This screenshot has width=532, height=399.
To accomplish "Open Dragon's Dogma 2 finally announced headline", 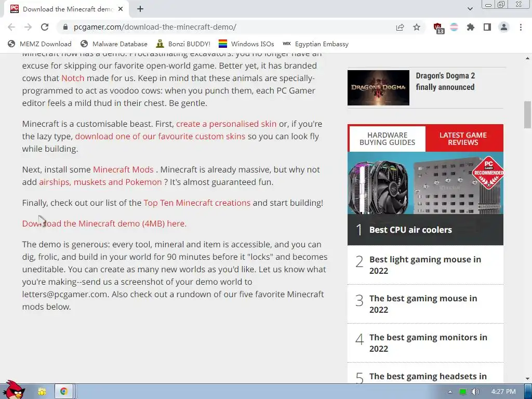I will tap(445, 82).
